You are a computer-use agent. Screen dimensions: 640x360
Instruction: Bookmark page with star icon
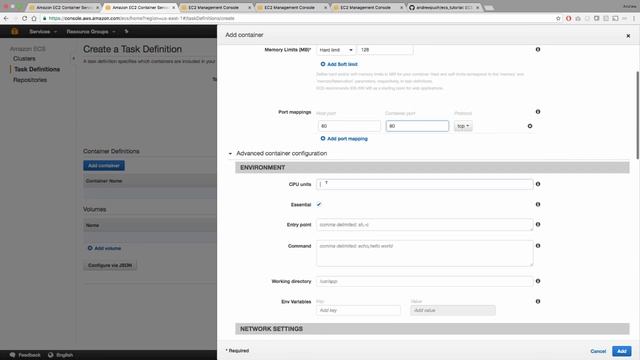pyautogui.click(x=558, y=18)
